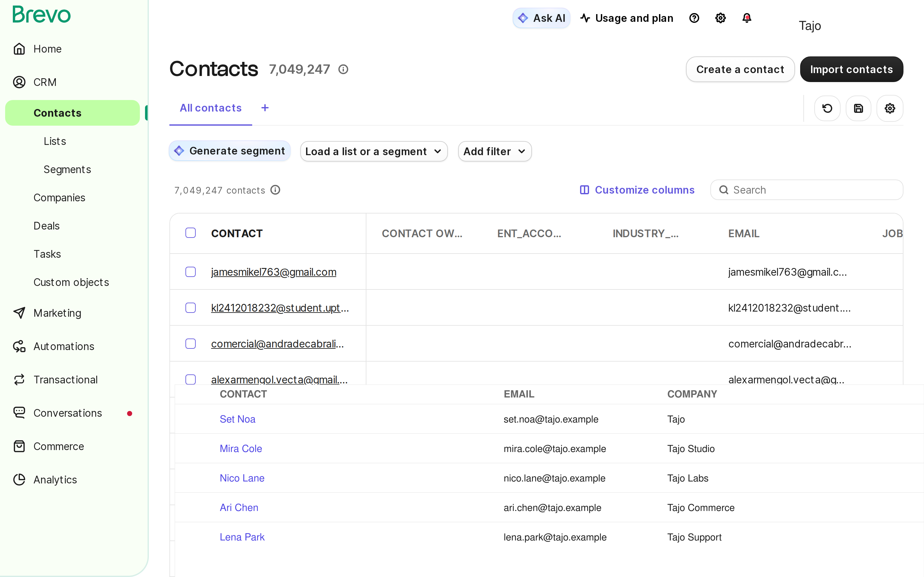Add a new view with the plus icon

point(265,108)
